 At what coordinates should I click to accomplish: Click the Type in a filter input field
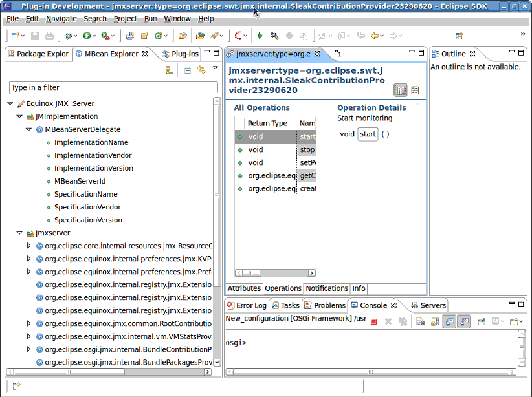tap(110, 87)
